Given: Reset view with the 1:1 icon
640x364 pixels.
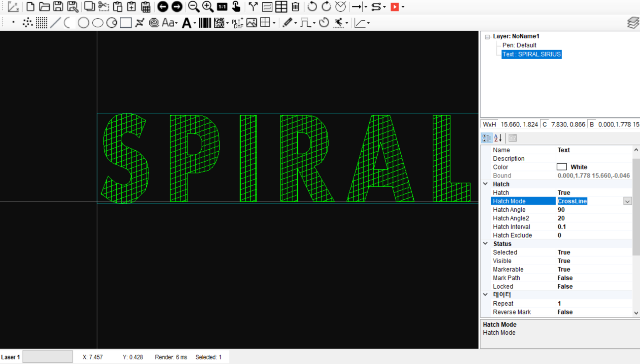Looking at the screenshot, I should (222, 6).
